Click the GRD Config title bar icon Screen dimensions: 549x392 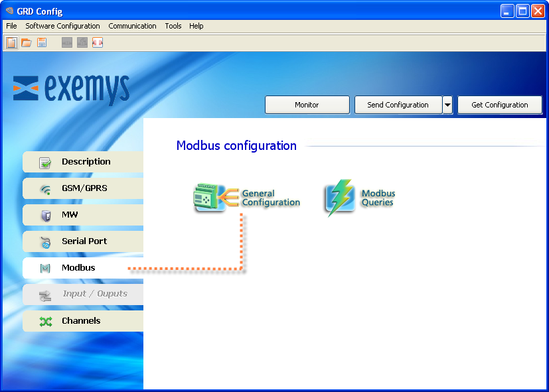click(9, 11)
